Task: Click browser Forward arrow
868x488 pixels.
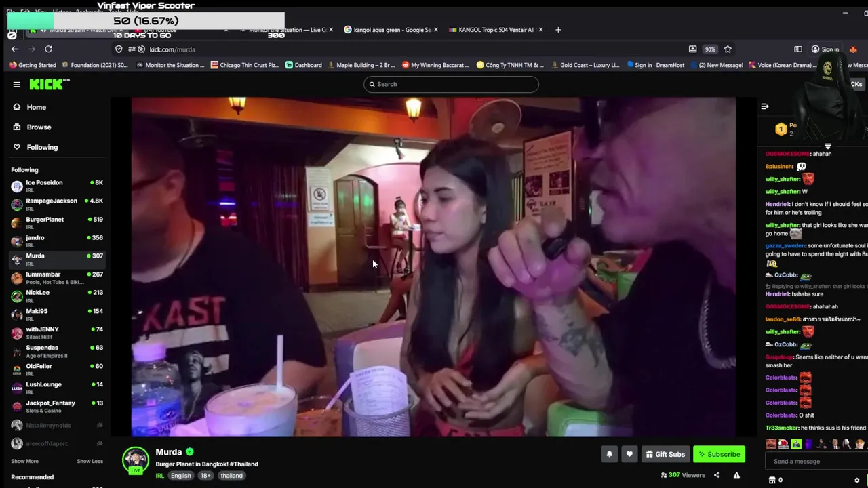Action: [x=31, y=49]
